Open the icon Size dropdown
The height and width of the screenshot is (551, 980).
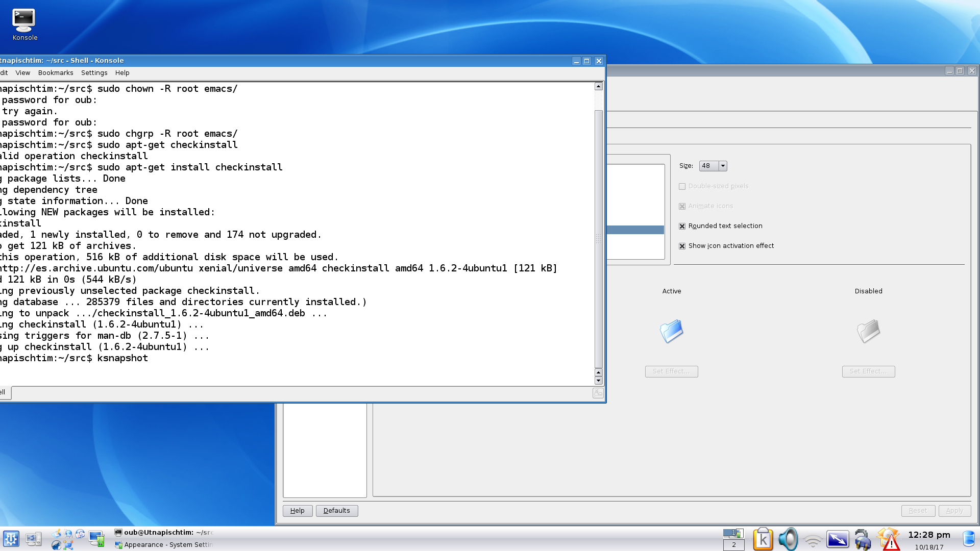point(713,166)
